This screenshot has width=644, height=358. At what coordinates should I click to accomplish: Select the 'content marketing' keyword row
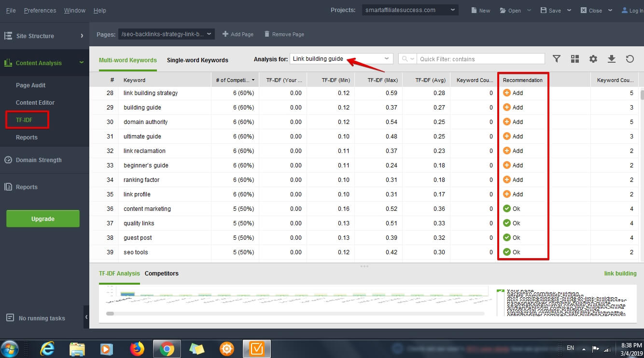coord(364,208)
